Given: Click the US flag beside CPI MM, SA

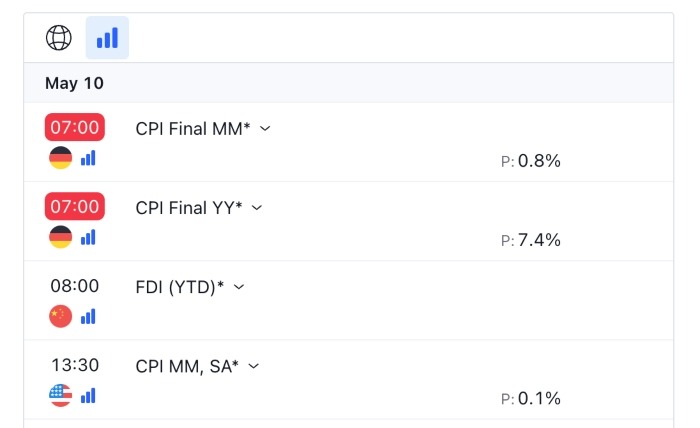Looking at the screenshot, I should pos(61,395).
